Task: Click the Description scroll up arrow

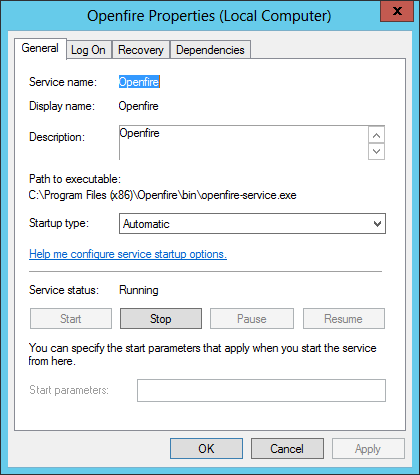Action: pyautogui.click(x=376, y=135)
